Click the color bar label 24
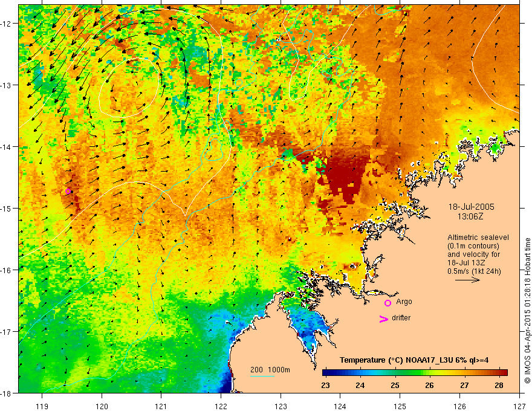Image resolution: width=532 pixels, height=411 pixels. [360, 385]
